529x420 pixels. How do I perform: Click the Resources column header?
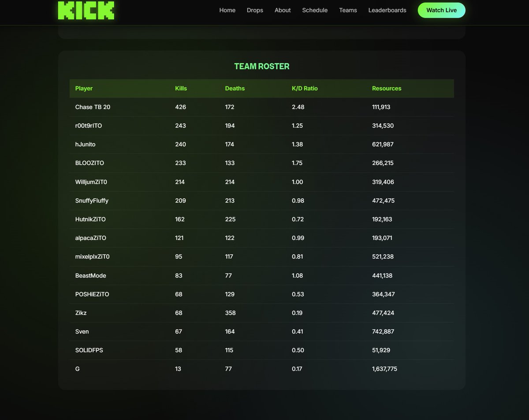click(387, 89)
